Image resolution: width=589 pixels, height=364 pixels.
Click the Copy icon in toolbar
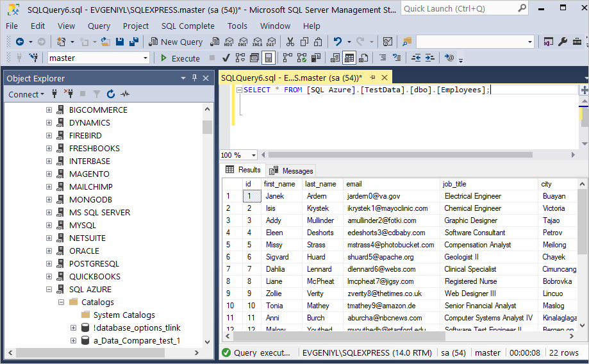(304, 42)
